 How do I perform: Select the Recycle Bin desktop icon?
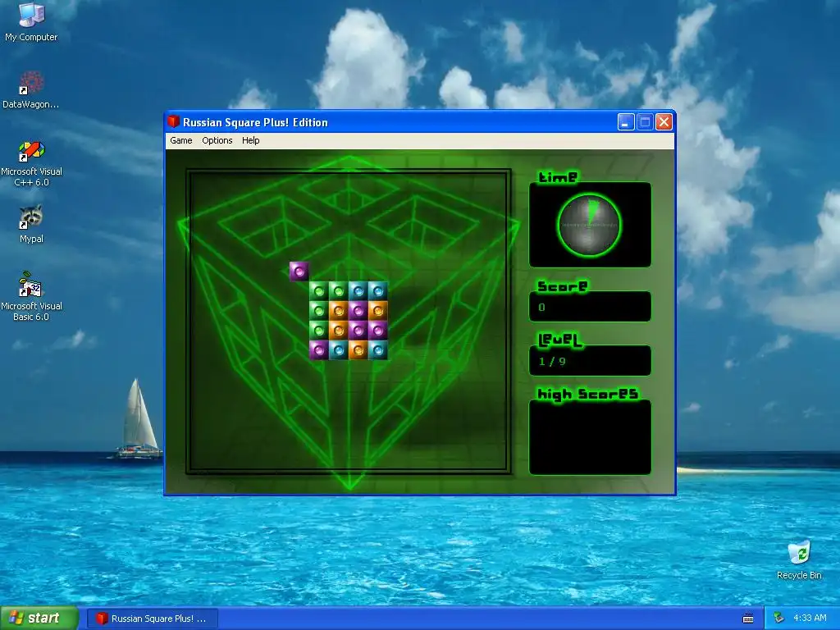(x=799, y=559)
